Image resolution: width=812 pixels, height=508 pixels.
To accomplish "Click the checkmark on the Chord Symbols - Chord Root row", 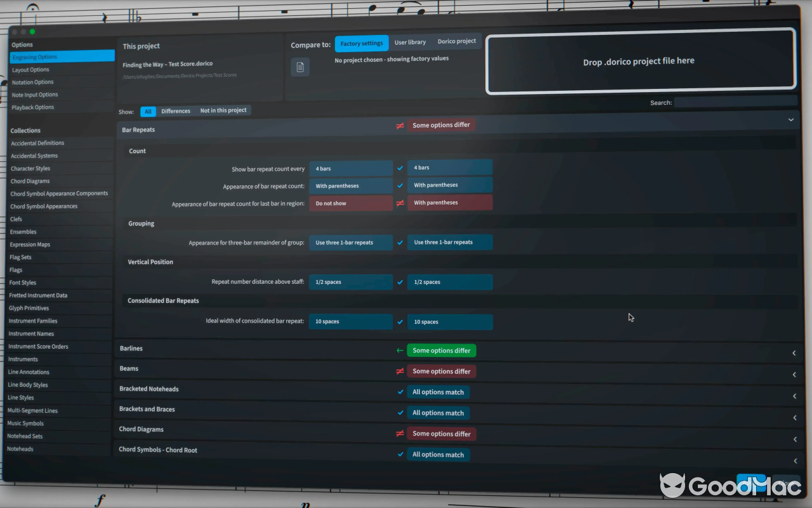I will [x=400, y=454].
